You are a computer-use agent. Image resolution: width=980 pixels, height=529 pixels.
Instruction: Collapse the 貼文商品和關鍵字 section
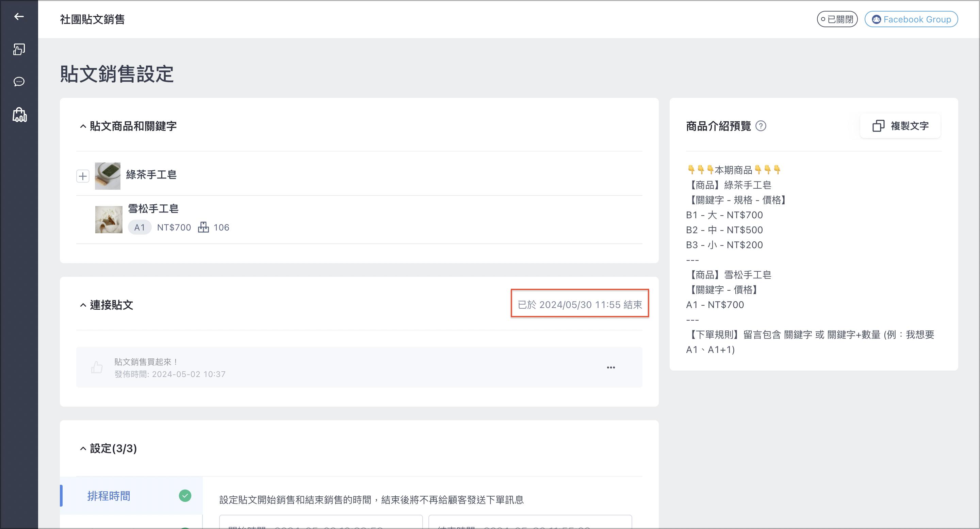(83, 126)
